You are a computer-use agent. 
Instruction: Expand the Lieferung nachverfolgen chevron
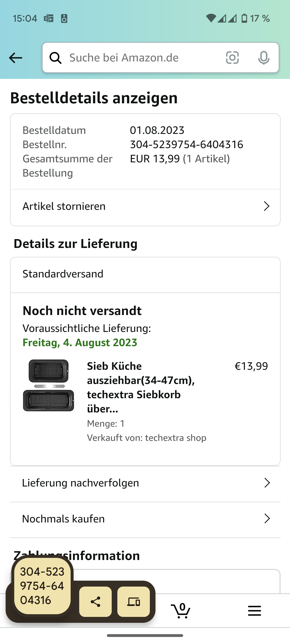coord(267,483)
